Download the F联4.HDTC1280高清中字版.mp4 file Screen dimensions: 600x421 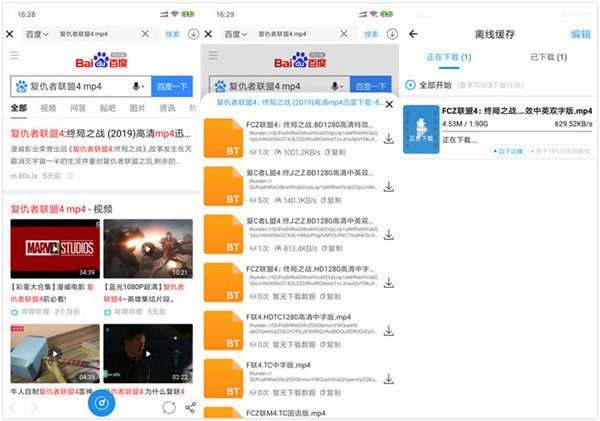tap(389, 330)
